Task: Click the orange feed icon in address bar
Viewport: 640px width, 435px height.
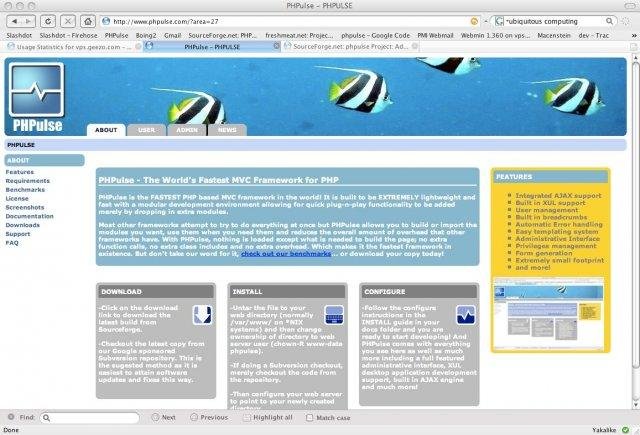Action: pos(474,21)
